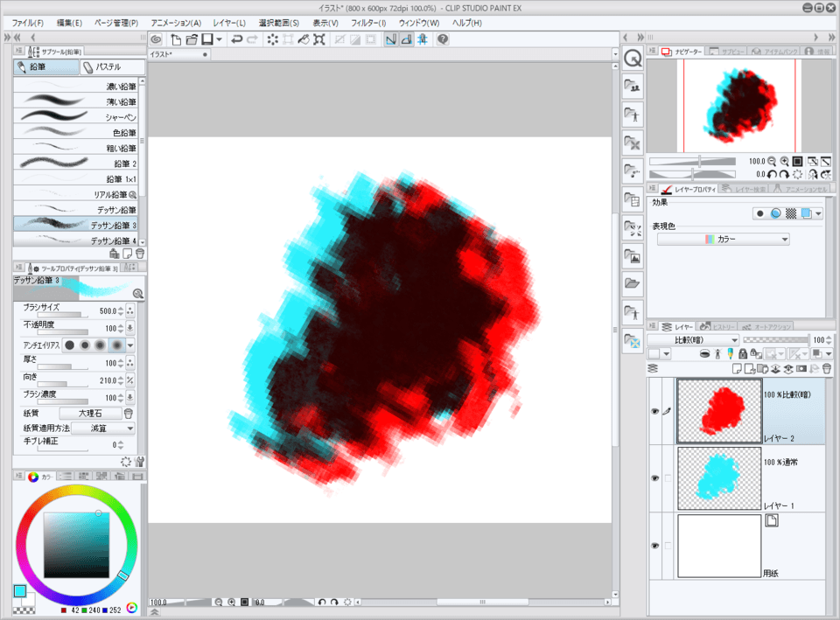Click the paper texture trash icon next to 大理石
This screenshot has width=840, height=620.
click(129, 414)
